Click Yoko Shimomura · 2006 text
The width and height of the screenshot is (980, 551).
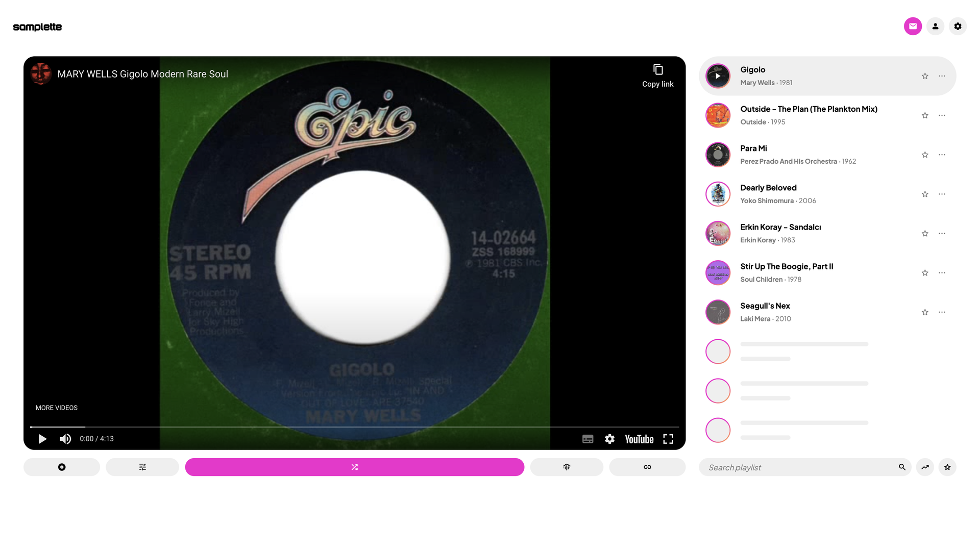click(x=778, y=201)
